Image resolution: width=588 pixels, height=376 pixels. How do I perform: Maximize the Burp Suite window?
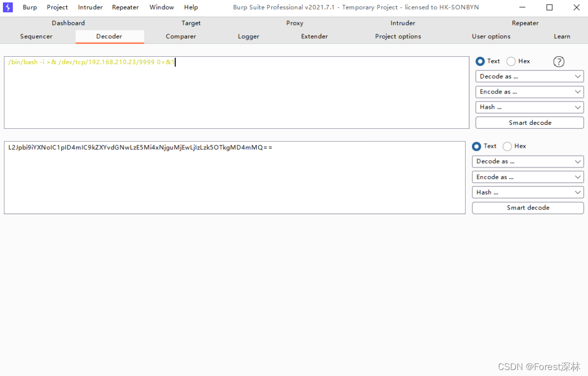(x=549, y=7)
